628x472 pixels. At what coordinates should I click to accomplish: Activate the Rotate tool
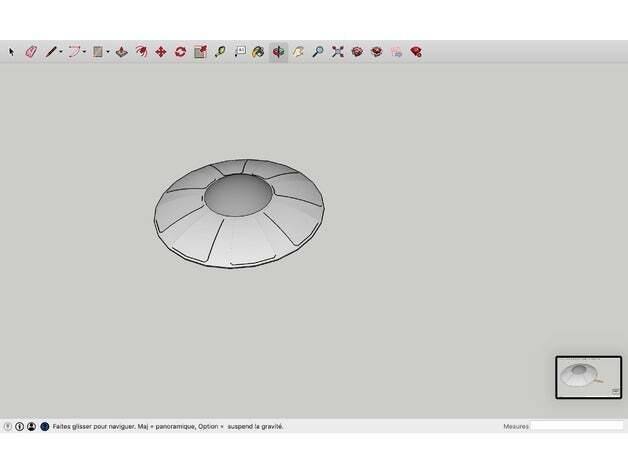point(180,52)
